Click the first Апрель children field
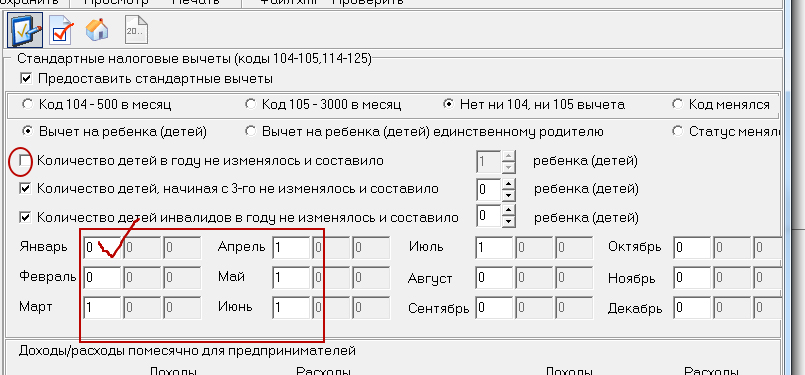This screenshot has height=375, width=805. click(291, 248)
